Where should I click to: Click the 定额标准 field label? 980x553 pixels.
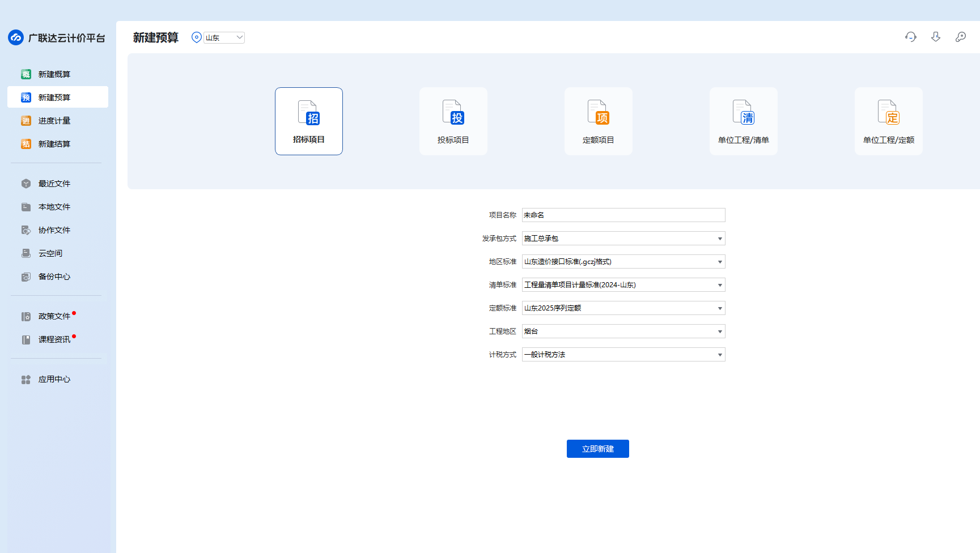(503, 308)
